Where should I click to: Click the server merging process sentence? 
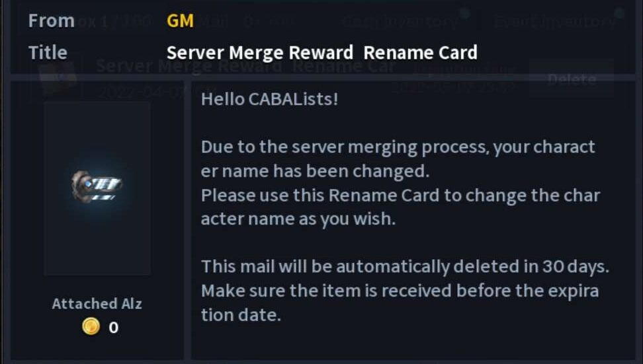pyautogui.click(x=398, y=147)
